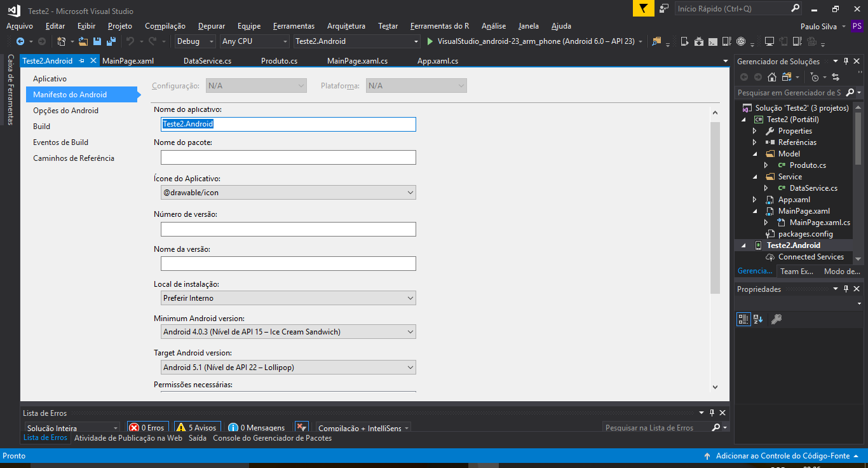Screen dimensions: 868x468
Task: Click the magnifier icon in Quick Launch
Action: point(796,8)
